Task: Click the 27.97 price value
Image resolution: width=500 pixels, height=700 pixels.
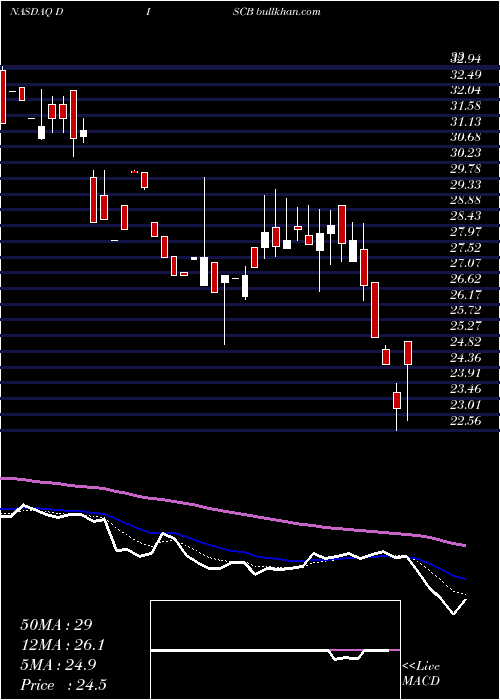Action: [466, 232]
